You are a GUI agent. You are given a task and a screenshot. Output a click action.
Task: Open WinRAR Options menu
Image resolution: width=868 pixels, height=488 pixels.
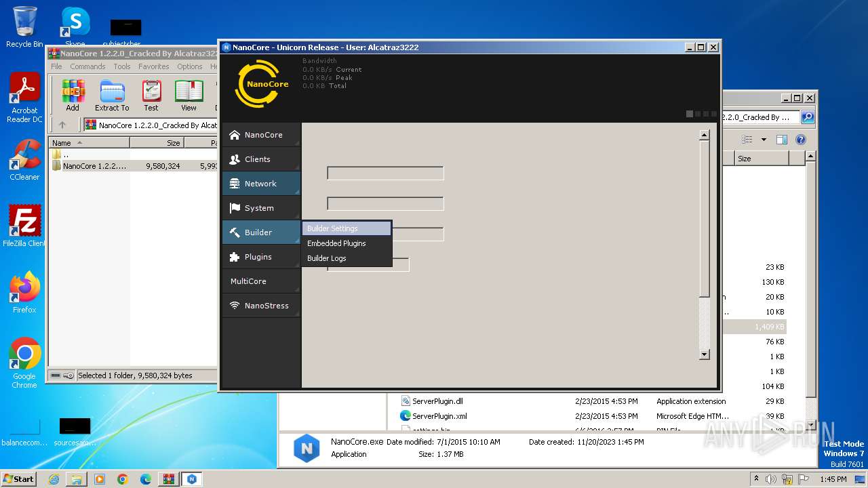pyautogui.click(x=190, y=66)
